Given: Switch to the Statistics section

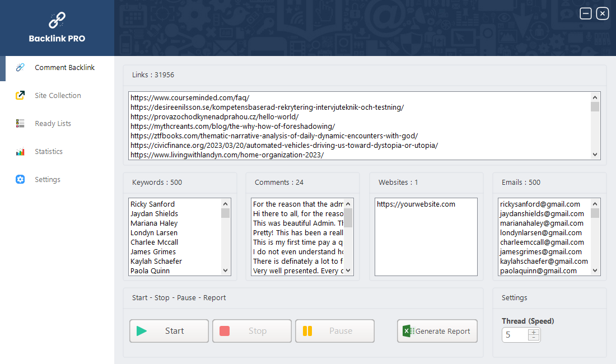Looking at the screenshot, I should pos(48,151).
